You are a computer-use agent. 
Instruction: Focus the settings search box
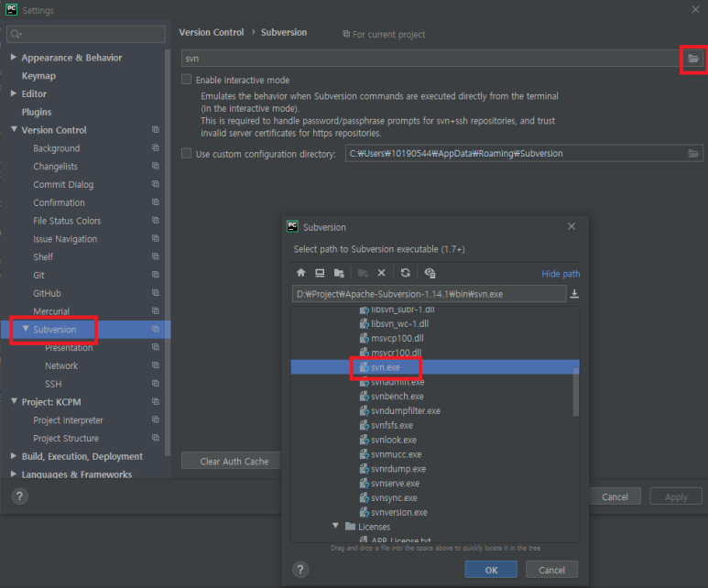86,34
